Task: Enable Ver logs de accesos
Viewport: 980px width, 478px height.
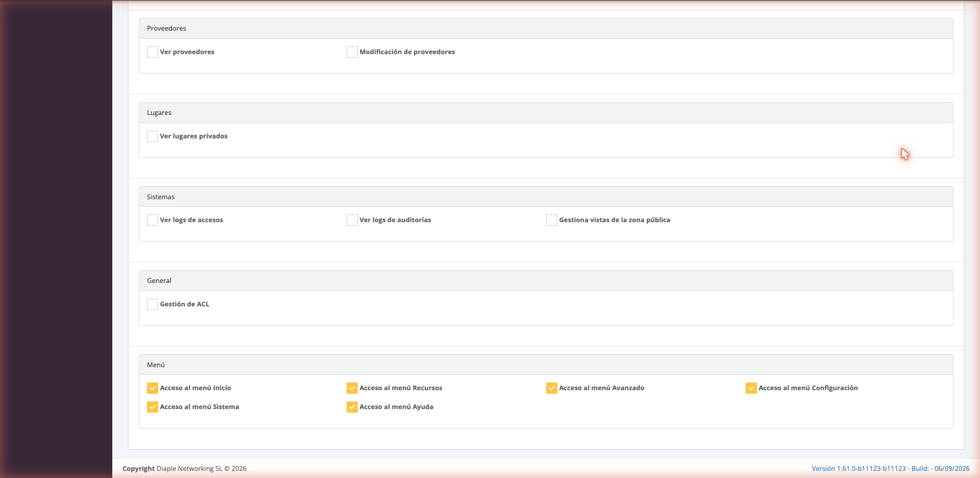Action: coord(152,220)
